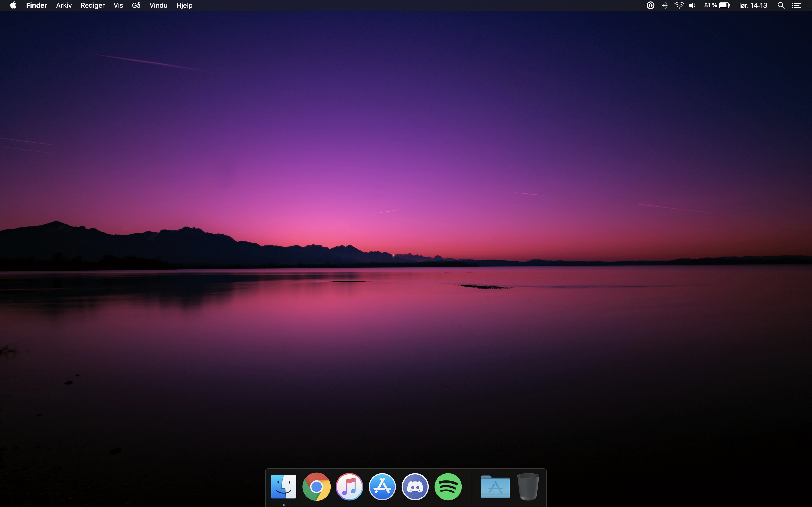Launch Spotify from the dock

click(448, 486)
